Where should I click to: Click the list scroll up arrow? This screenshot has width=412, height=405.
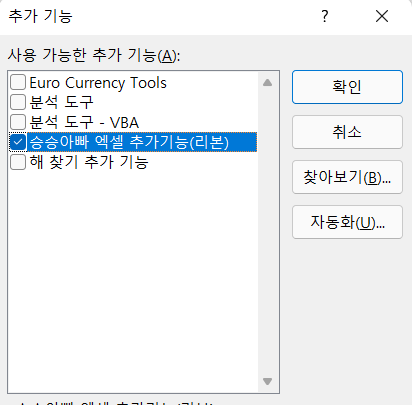tap(267, 83)
